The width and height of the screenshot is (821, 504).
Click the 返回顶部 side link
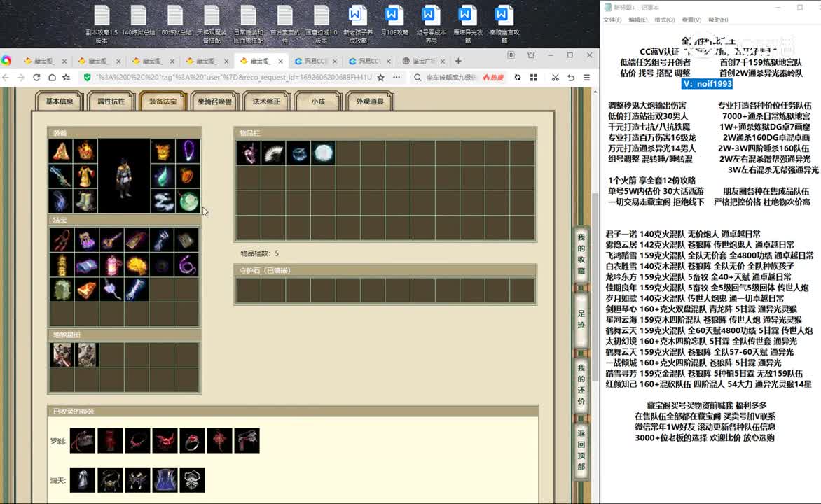tap(581, 449)
